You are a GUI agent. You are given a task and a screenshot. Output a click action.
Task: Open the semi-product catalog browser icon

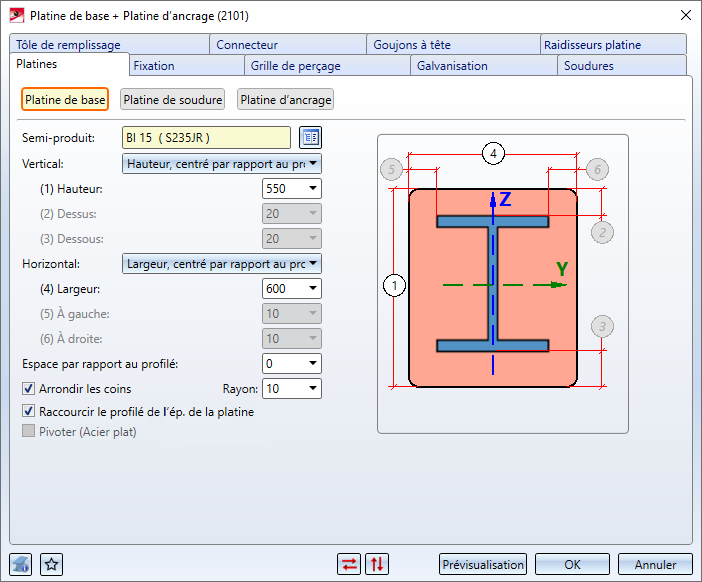[311, 137]
